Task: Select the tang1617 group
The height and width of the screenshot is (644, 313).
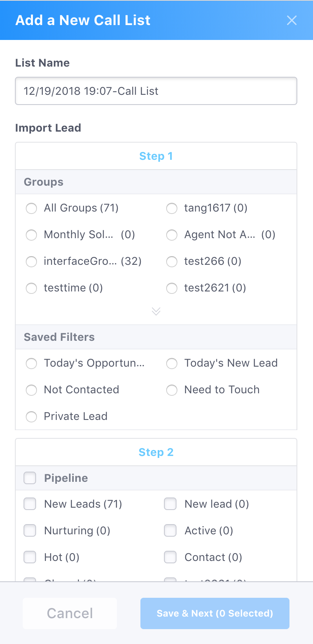Action: (x=171, y=208)
